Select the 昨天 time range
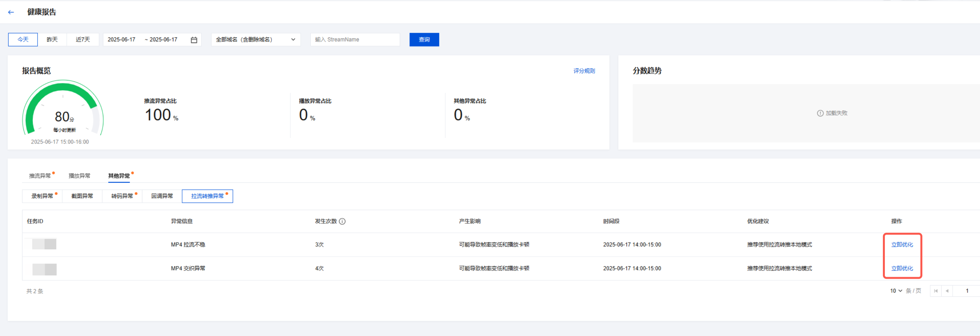Screen dimensions: 980x336 pyautogui.click(x=52, y=39)
